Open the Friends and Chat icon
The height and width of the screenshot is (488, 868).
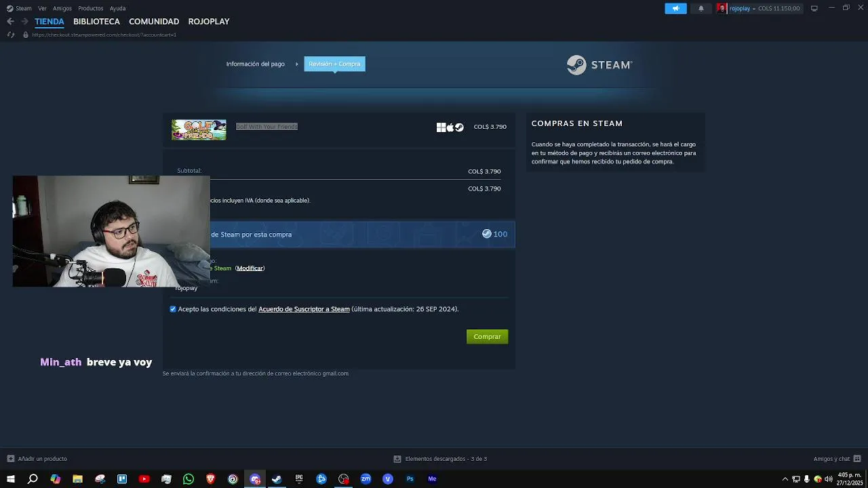click(857, 459)
